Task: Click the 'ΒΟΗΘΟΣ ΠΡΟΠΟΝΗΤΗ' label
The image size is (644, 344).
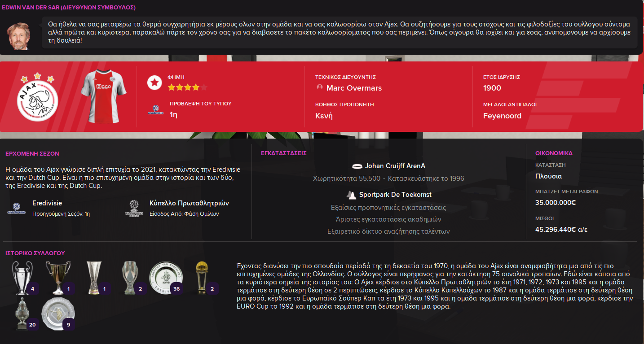Action: [344, 105]
